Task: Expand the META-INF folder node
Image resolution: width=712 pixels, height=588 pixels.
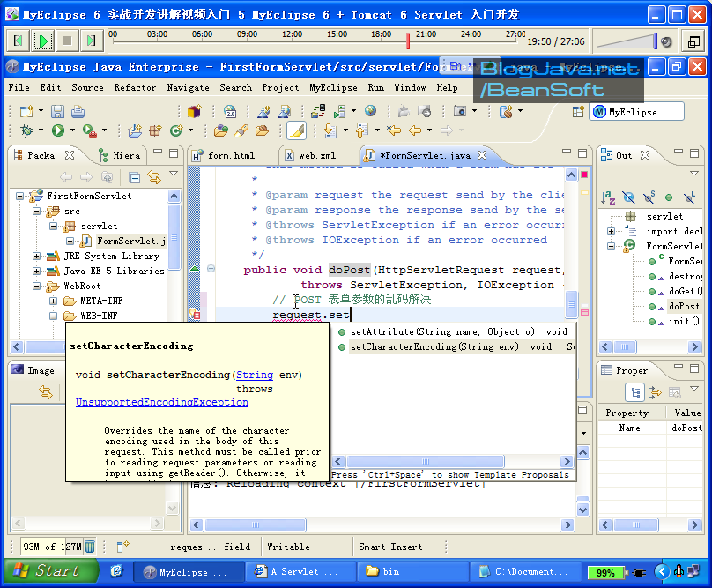Action: point(53,301)
